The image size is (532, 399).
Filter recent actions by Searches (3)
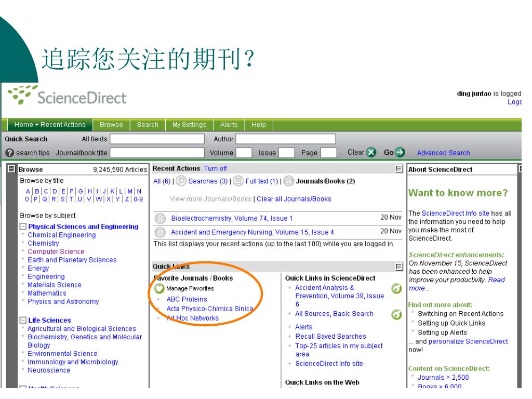pyautogui.click(x=208, y=181)
